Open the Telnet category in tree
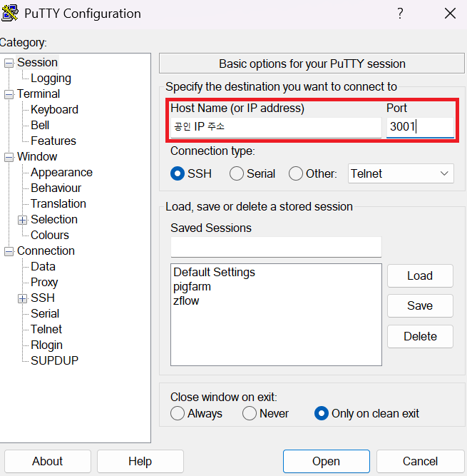Image resolution: width=467 pixels, height=476 pixels. (46, 330)
